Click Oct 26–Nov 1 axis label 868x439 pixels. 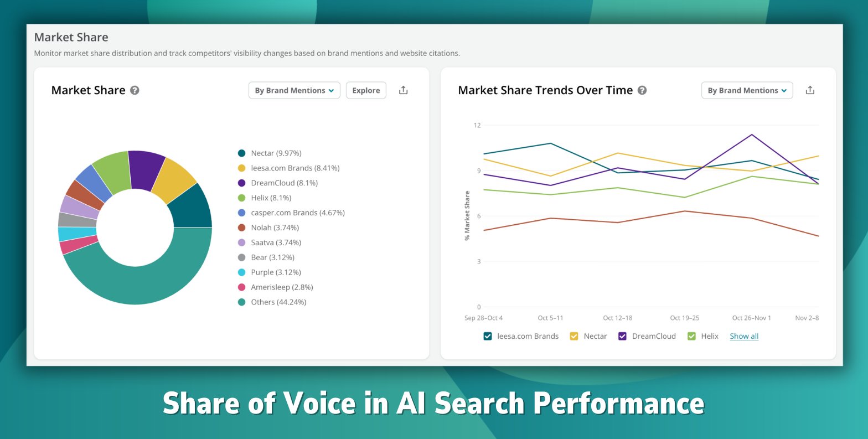pos(752,318)
